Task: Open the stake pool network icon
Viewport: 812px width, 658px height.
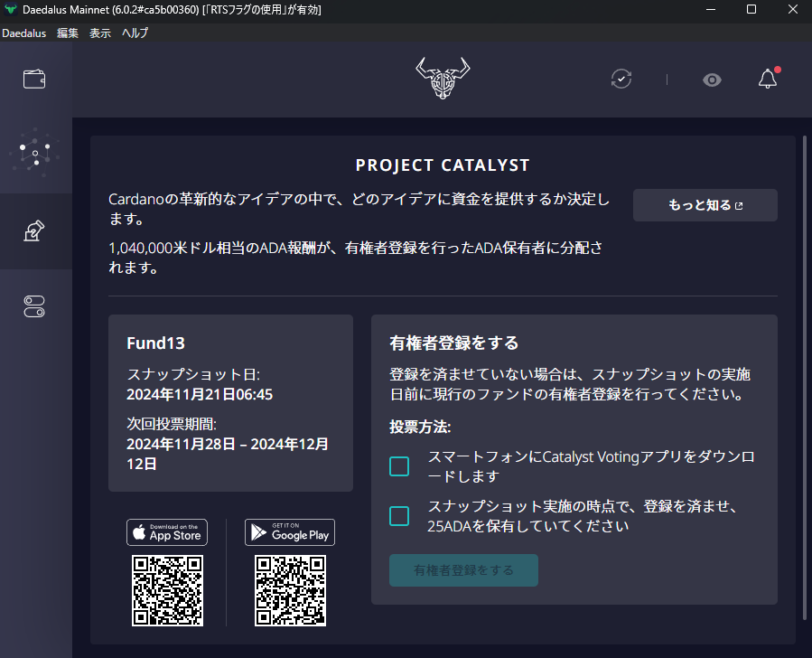Action: (35, 154)
